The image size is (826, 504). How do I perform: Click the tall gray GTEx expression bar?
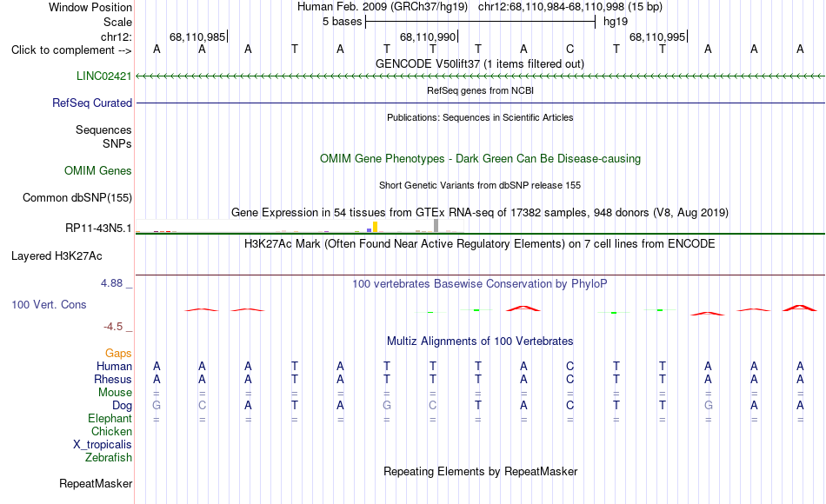[436, 225]
